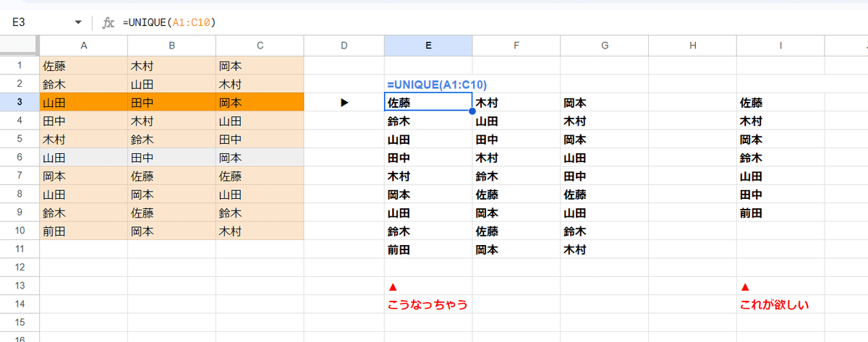
Task: Select cell I9 containing 前田
Action: pos(780,213)
